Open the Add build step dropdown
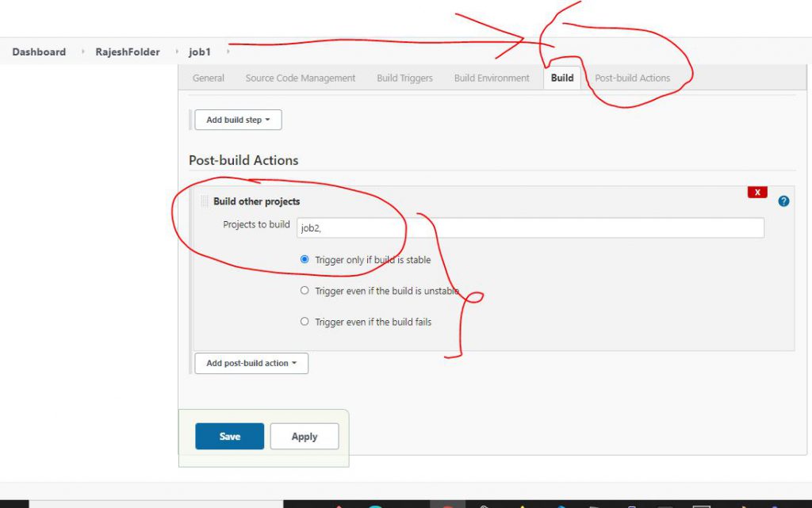Viewport: 812px width, 508px height. pos(238,120)
